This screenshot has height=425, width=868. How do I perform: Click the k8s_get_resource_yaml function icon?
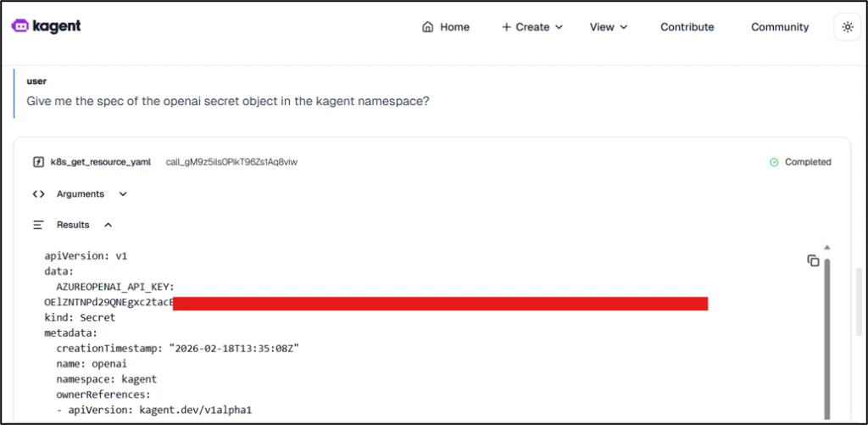tap(38, 162)
